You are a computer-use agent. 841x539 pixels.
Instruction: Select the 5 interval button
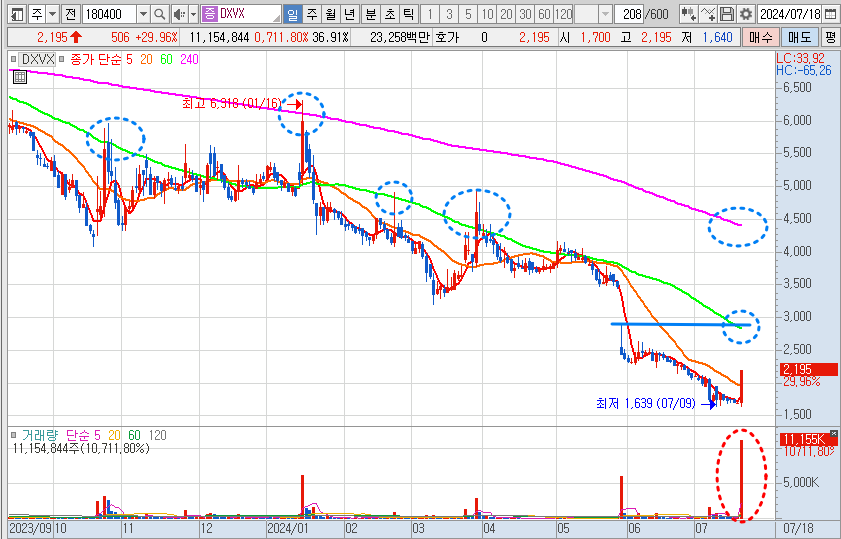tap(468, 14)
